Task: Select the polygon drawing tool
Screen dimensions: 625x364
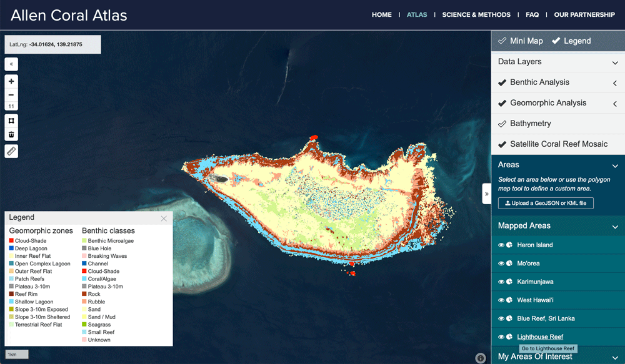Action: [x=11, y=121]
